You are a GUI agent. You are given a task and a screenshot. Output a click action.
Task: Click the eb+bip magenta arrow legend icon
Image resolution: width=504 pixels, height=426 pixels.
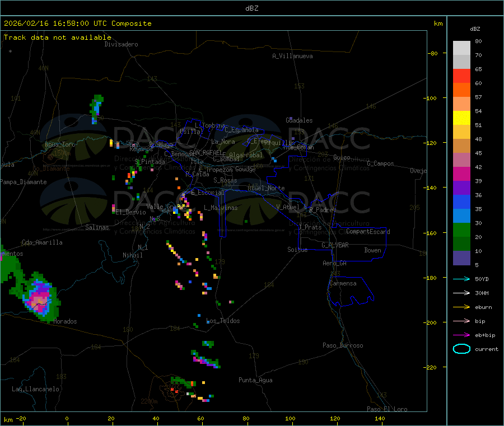461,335
